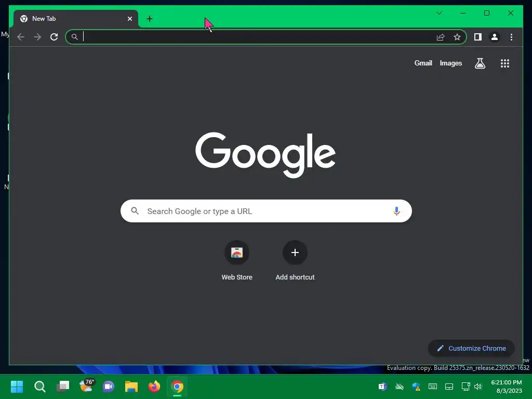Image resolution: width=532 pixels, height=399 pixels.
Task: Open File Explorer from the taskbar
Action: click(x=131, y=387)
